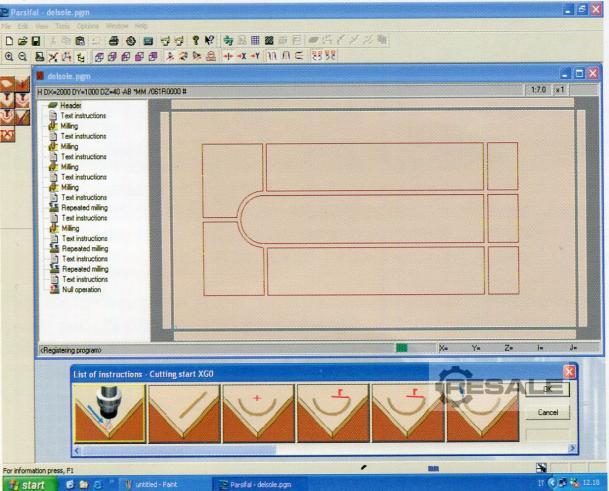The image size is (609, 491).
Task: Choose the straight line instruction thumbnail
Action: (184, 414)
